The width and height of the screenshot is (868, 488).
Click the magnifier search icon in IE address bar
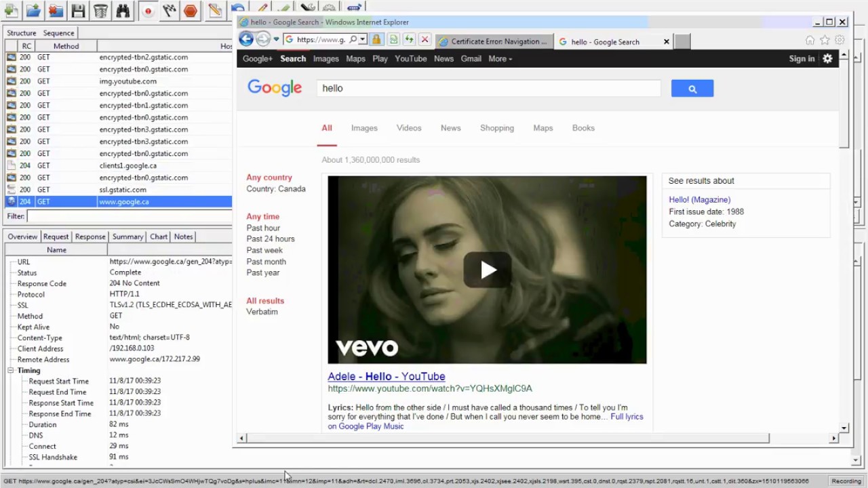[353, 39]
